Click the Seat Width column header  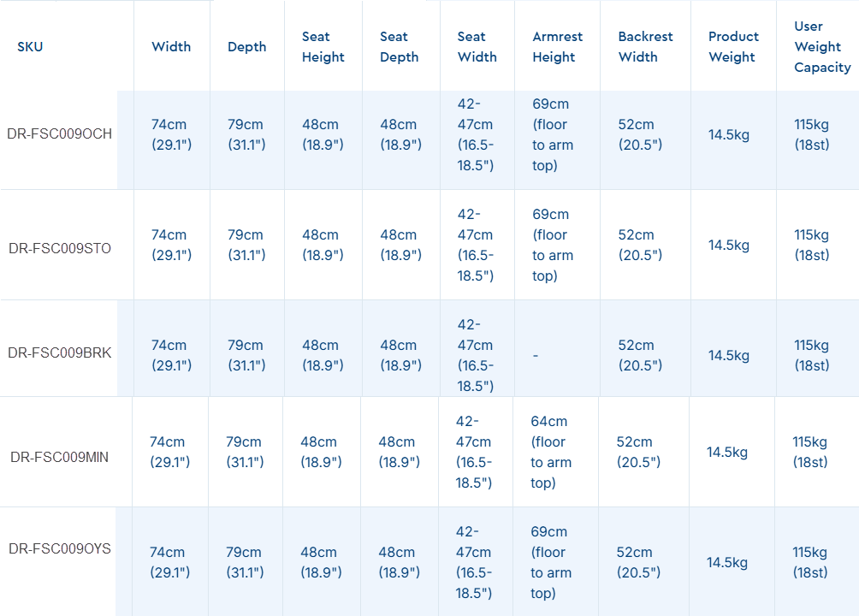pos(477,46)
